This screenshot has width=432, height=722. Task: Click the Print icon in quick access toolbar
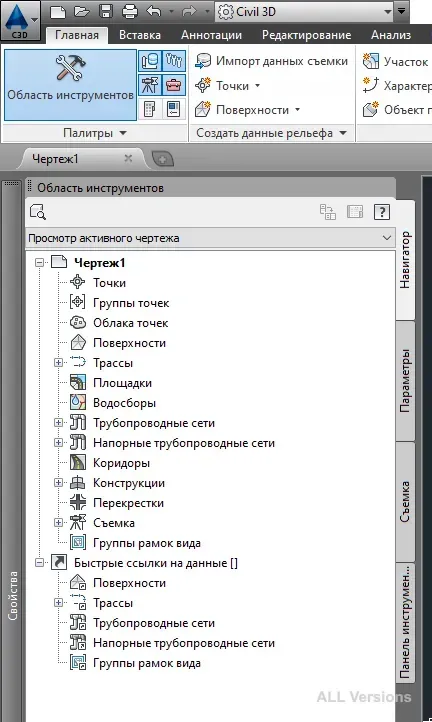pos(130,12)
